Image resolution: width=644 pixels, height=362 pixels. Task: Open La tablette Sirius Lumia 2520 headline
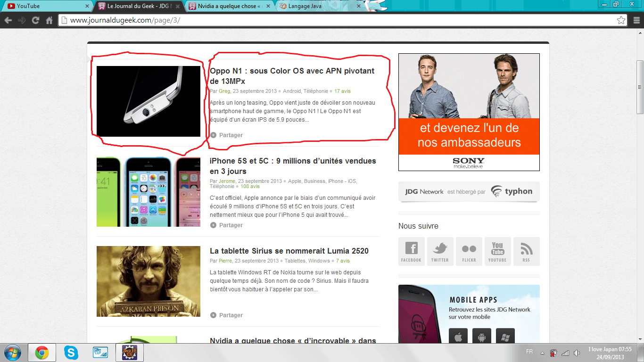(x=289, y=251)
